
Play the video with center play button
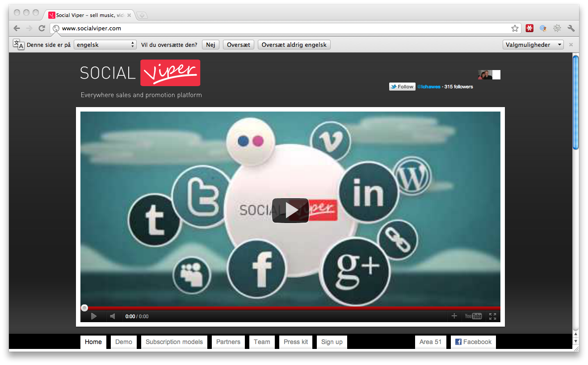click(290, 210)
